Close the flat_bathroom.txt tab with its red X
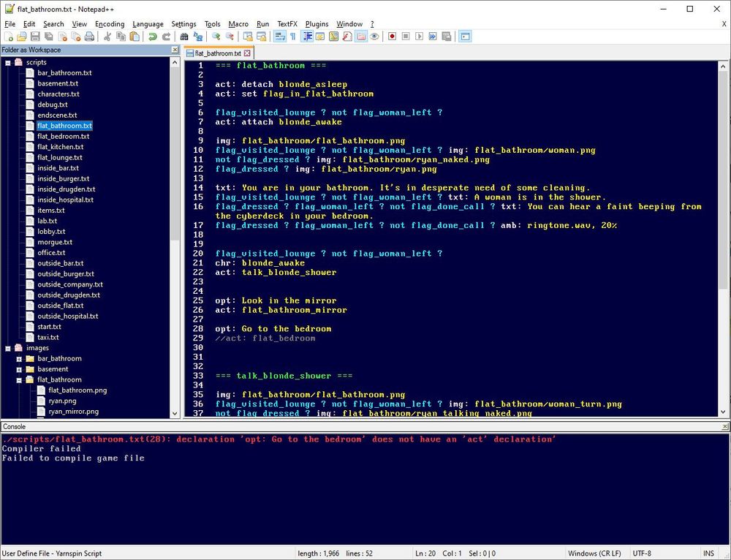Image resolution: width=731 pixels, height=560 pixels. [x=248, y=53]
